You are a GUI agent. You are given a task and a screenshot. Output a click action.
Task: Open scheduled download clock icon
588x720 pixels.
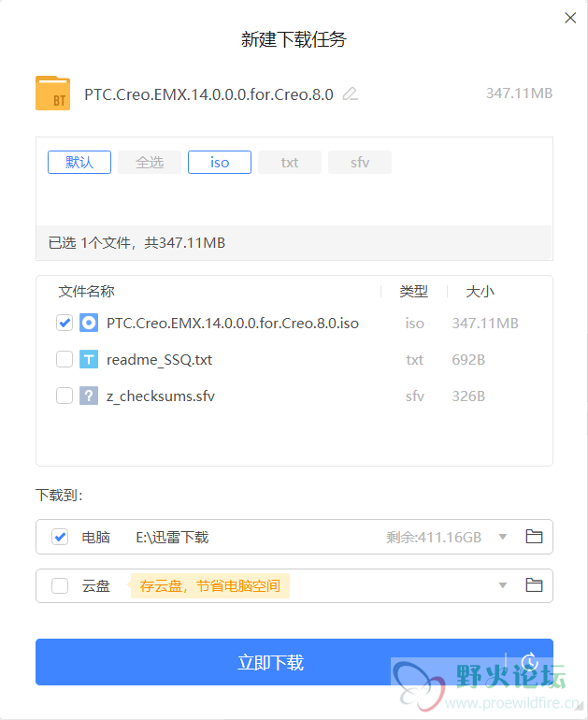tap(529, 662)
